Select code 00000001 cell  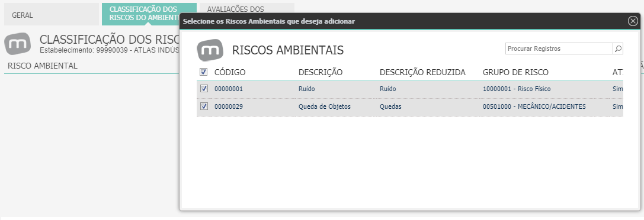[x=229, y=89]
